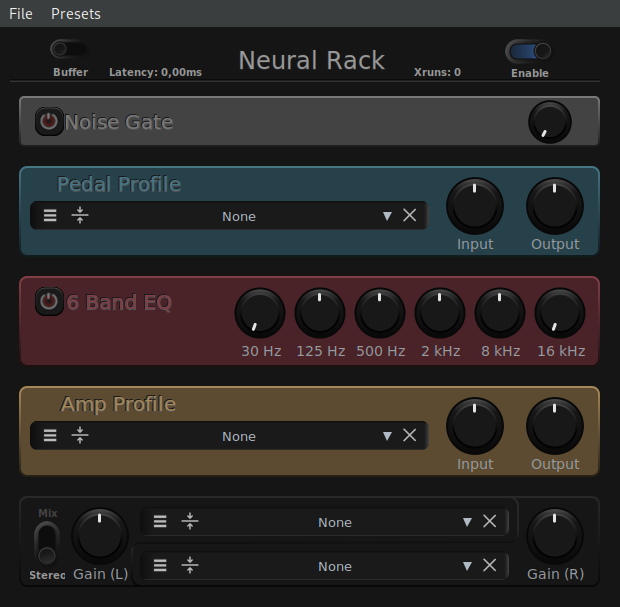This screenshot has height=607, width=620.
Task: Click the Noise Gate label
Action: pyautogui.click(x=119, y=122)
